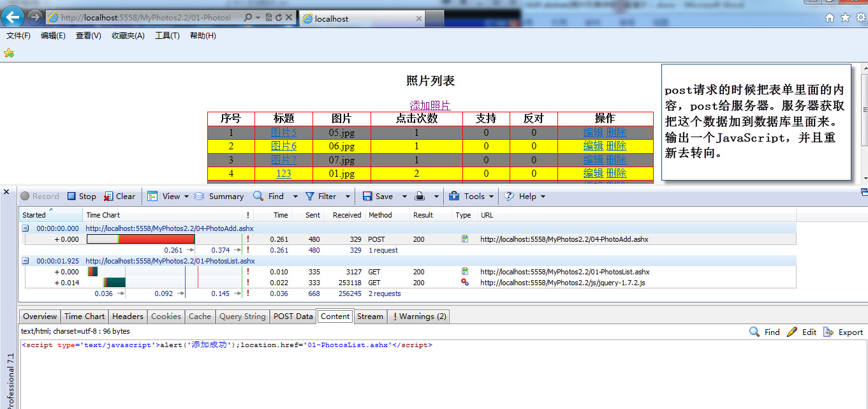
Task: Open the 123 title link
Action: (284, 173)
